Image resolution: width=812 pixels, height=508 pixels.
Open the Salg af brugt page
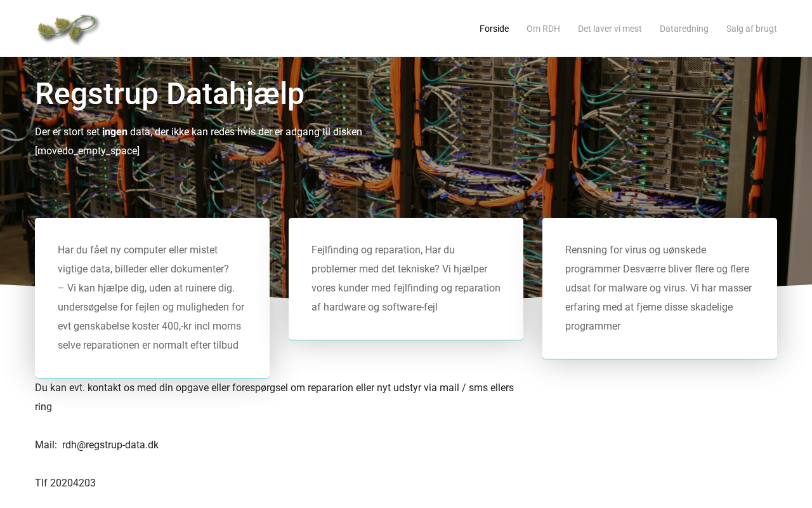(752, 29)
